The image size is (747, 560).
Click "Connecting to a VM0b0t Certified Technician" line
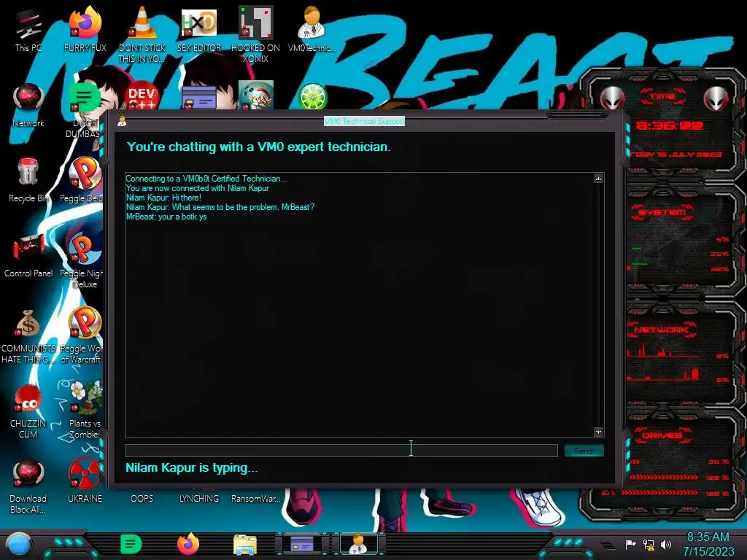tap(206, 179)
